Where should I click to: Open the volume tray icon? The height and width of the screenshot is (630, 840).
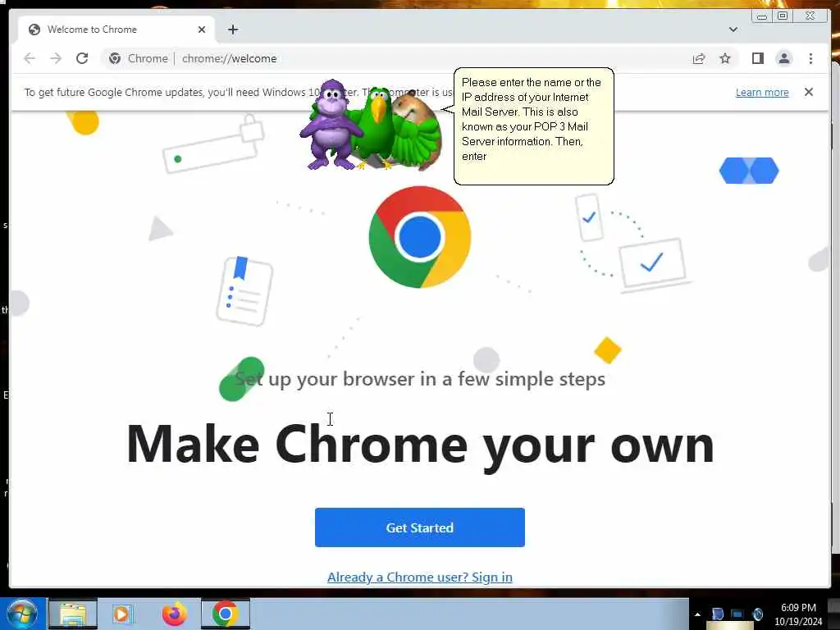[757, 614]
